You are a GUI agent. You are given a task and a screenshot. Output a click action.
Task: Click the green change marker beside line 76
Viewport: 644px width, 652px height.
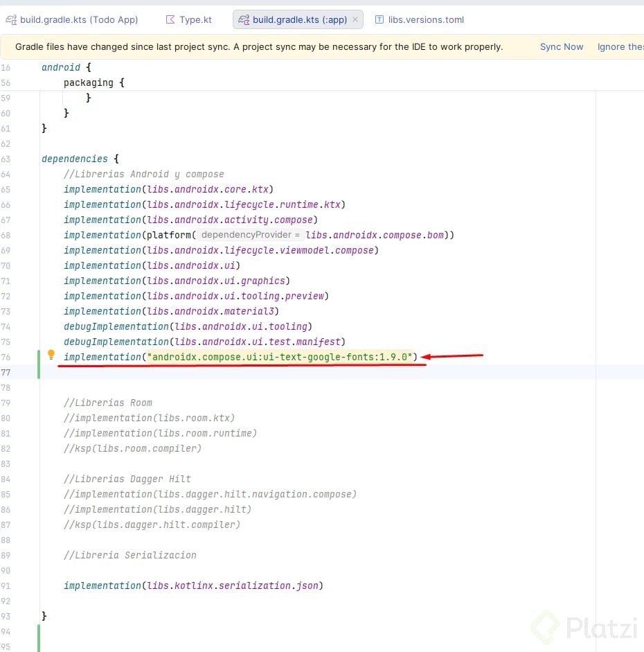pos(39,364)
